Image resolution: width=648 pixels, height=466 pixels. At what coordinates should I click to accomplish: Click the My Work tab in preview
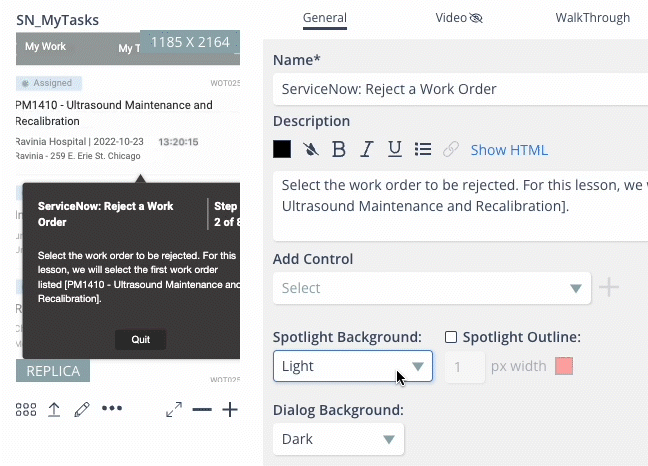pos(45,47)
